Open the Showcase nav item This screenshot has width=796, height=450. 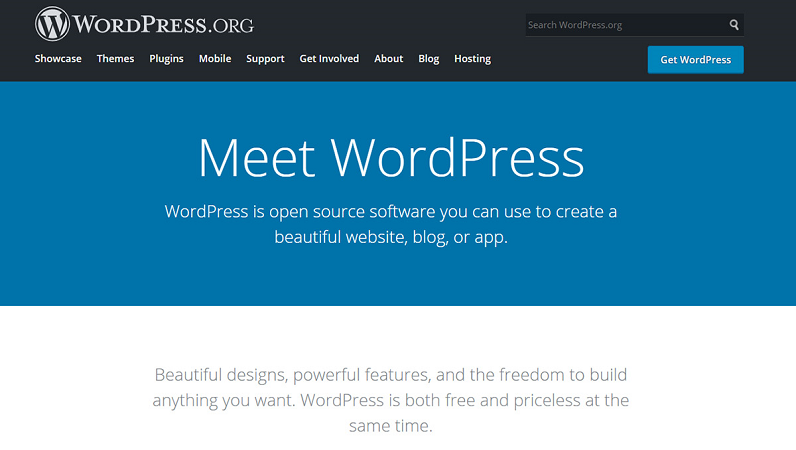[x=58, y=59]
